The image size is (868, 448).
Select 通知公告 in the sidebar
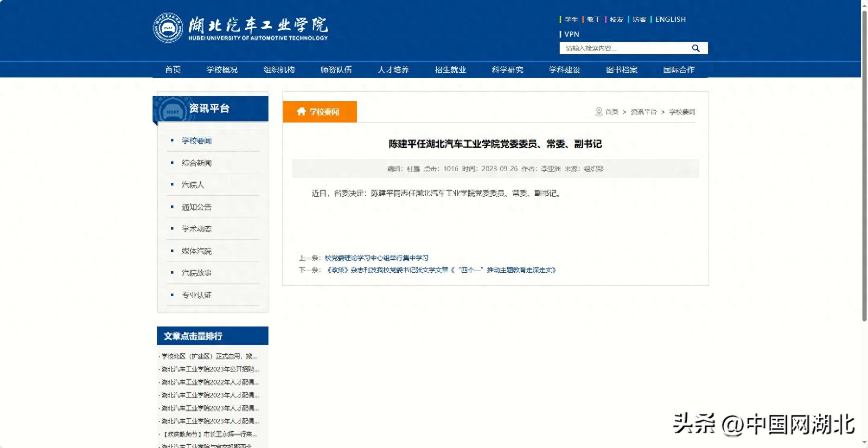(197, 207)
